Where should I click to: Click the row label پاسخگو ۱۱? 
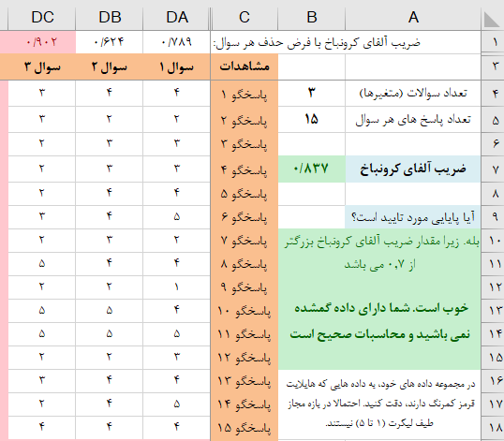[245, 334]
